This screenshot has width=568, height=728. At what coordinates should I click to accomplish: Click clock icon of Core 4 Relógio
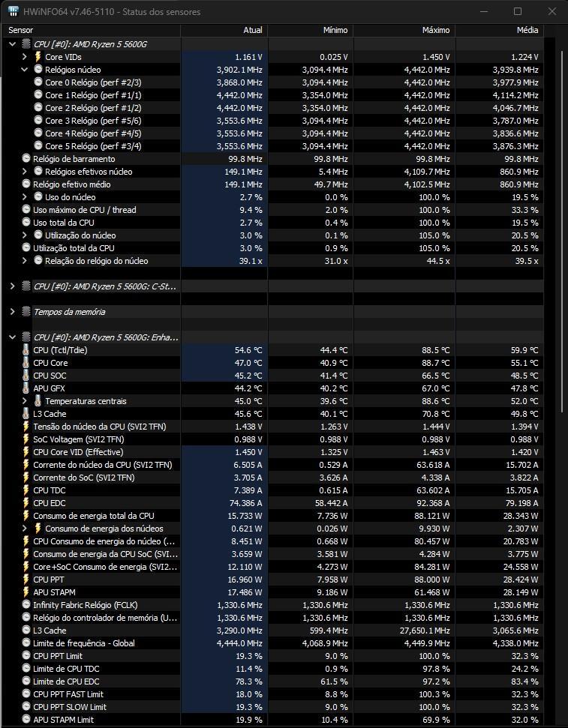point(38,133)
